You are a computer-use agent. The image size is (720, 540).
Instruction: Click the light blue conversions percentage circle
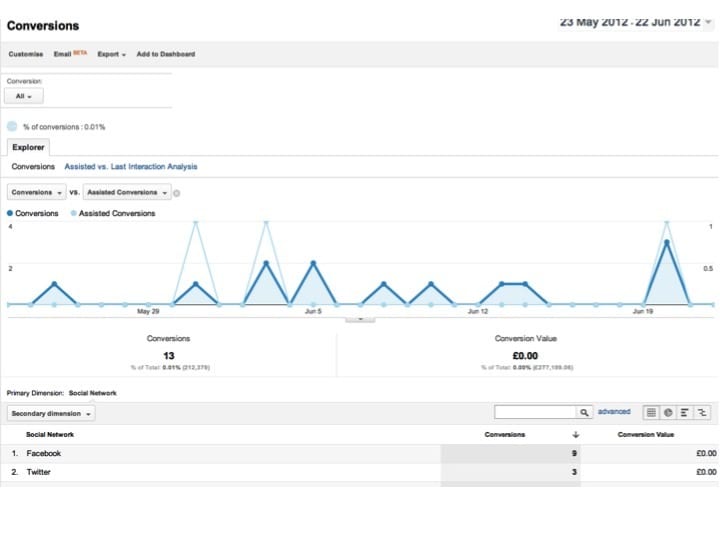click(12, 127)
